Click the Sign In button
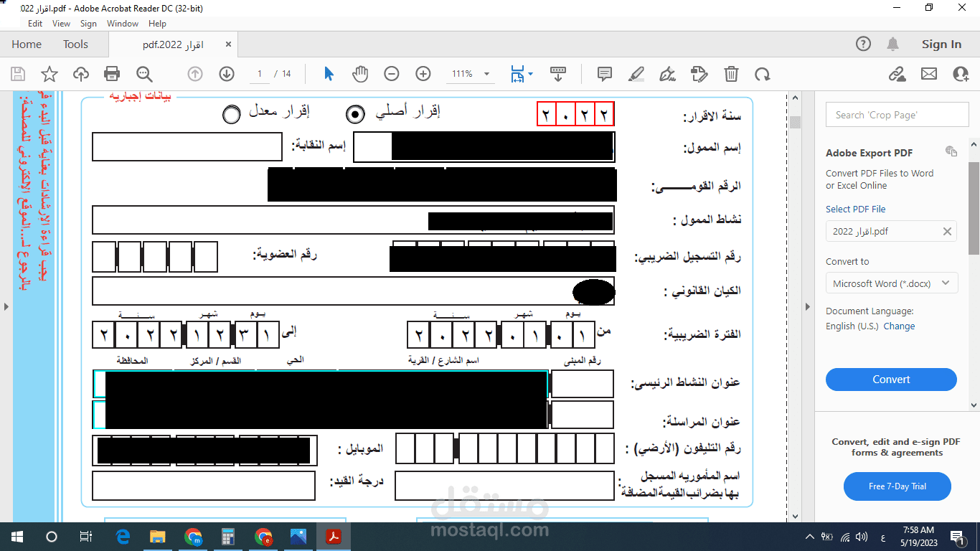This screenshot has height=551, width=980. (941, 44)
